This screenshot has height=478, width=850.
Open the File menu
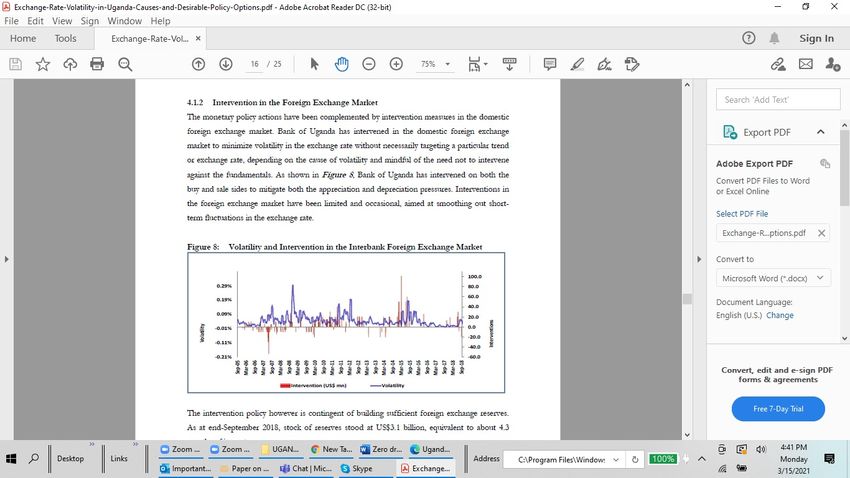pos(11,21)
